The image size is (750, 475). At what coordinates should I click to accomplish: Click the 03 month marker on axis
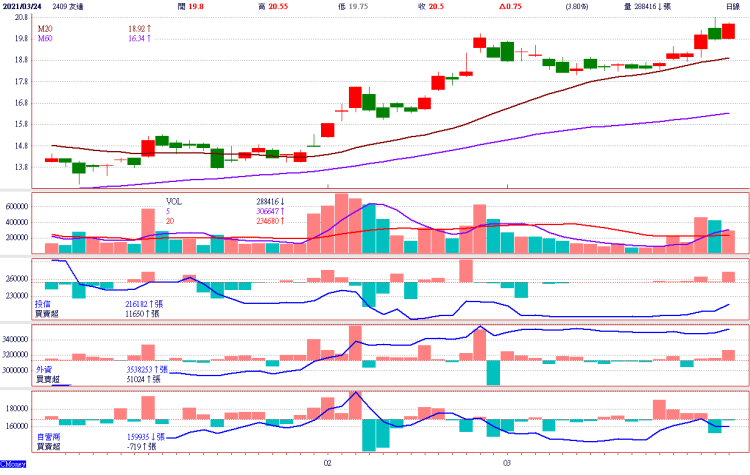507,464
